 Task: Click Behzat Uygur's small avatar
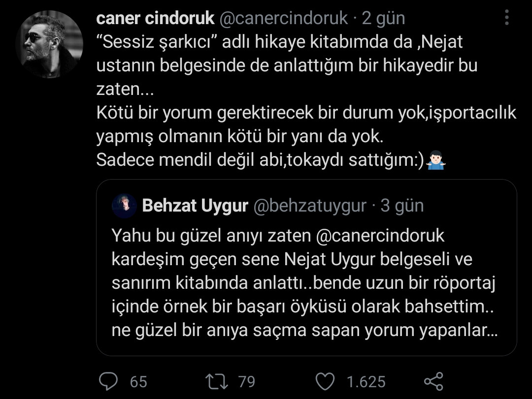(x=125, y=206)
